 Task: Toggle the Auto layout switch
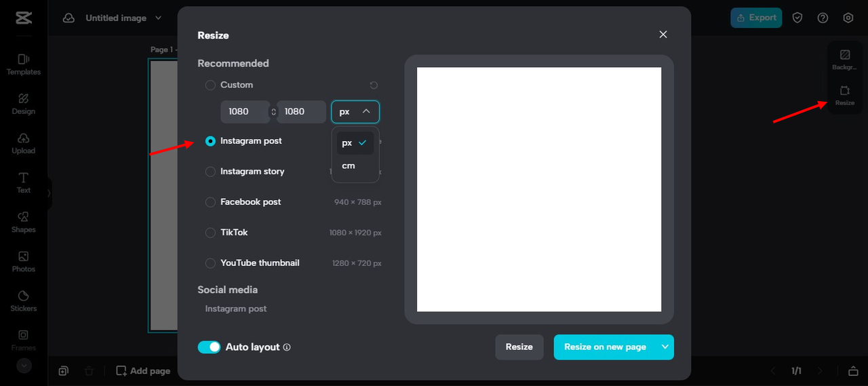pos(209,347)
